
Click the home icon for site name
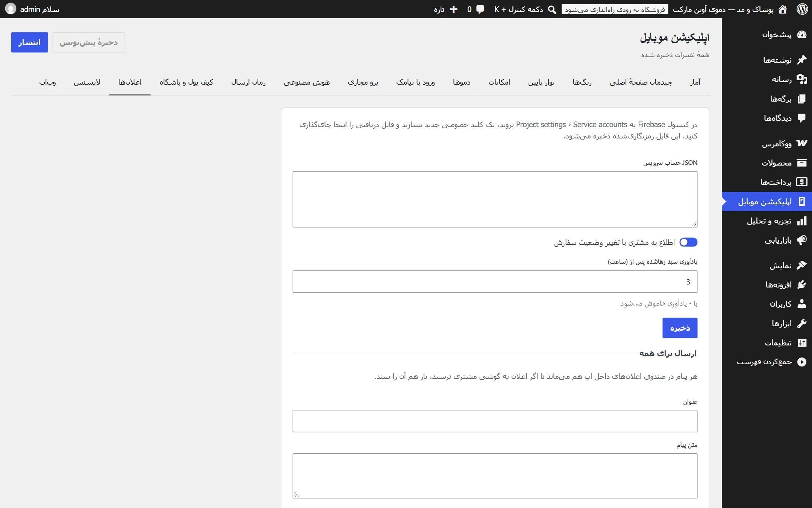783,9
